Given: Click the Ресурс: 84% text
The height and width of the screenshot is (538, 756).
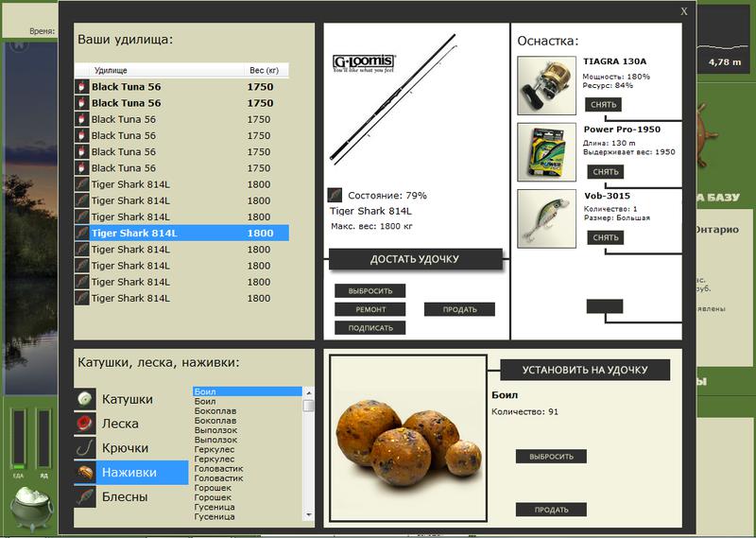Looking at the screenshot, I should 608,85.
